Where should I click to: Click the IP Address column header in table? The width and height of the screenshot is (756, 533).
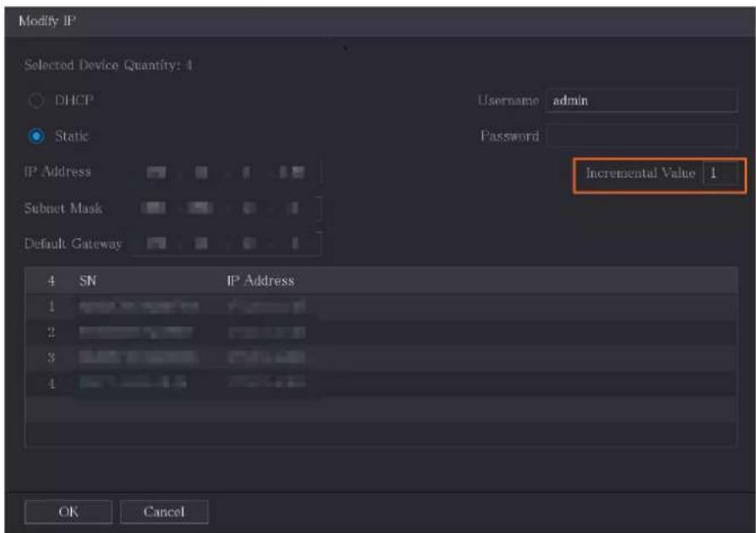click(260, 280)
